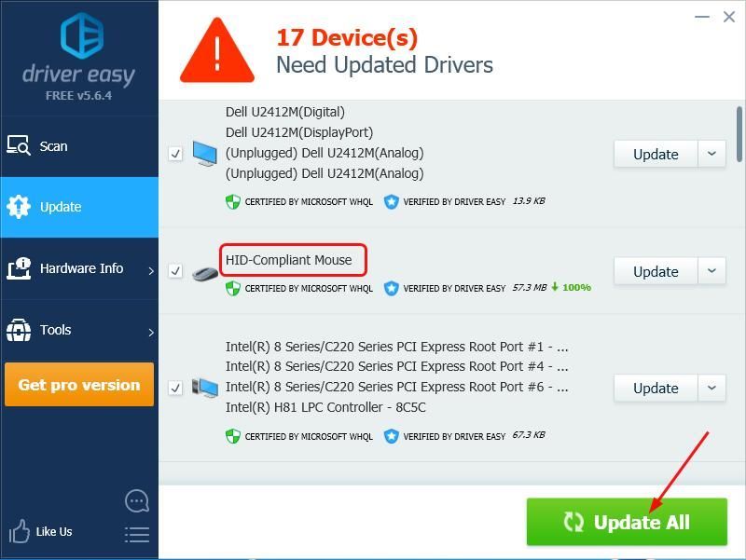The width and height of the screenshot is (746, 560).
Task: Toggle the HID-Compliant Mouse checkbox
Action: click(175, 271)
